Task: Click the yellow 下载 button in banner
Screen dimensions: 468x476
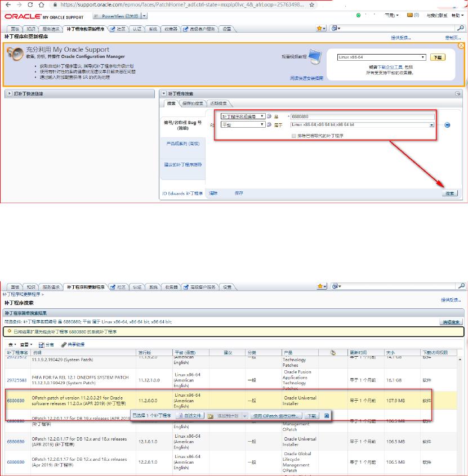Action: pyautogui.click(x=438, y=57)
